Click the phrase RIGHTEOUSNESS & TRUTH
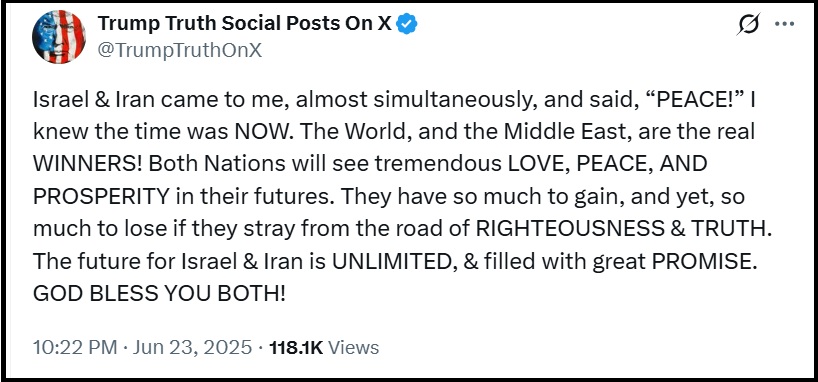Screen dimensions: 818x382 (624, 229)
